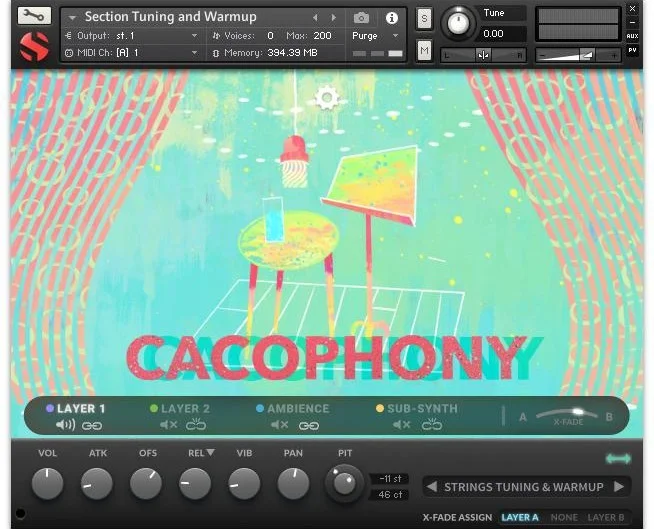The image size is (654, 529).
Task: Toggle the Mute M button
Action: point(424,51)
